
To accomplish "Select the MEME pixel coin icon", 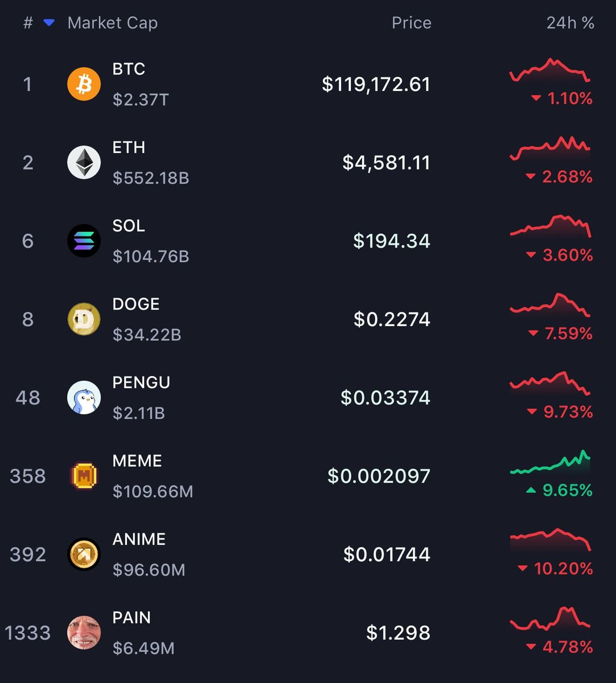I will [84, 476].
